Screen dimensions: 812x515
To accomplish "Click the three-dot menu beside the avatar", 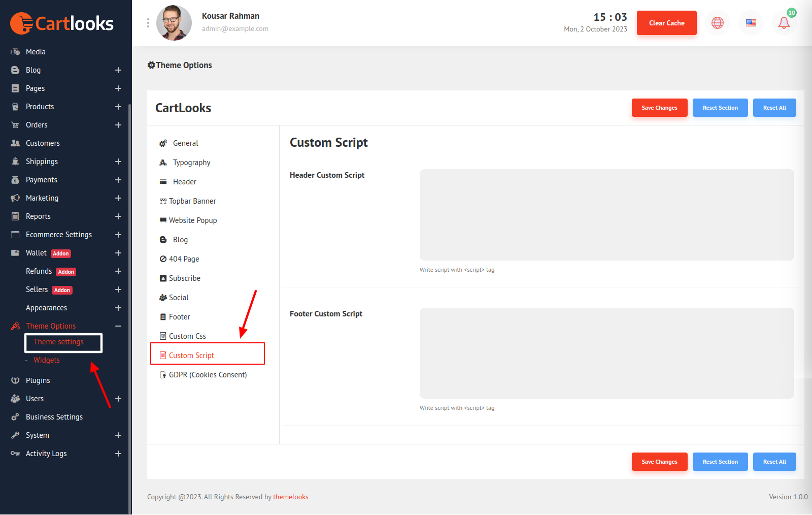I will pos(148,23).
